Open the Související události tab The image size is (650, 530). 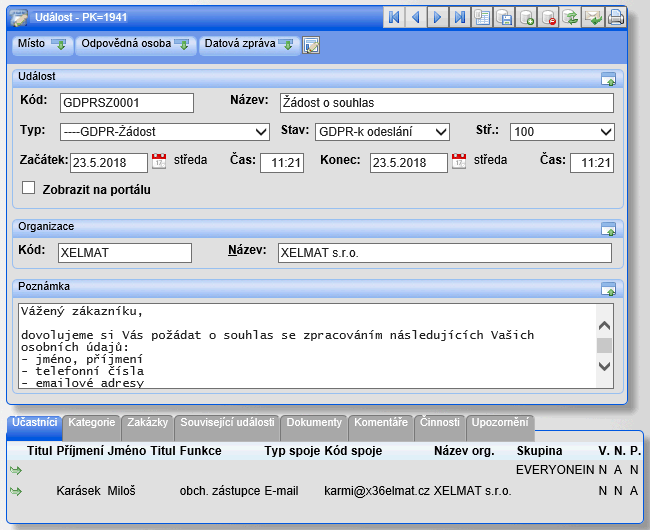227,423
